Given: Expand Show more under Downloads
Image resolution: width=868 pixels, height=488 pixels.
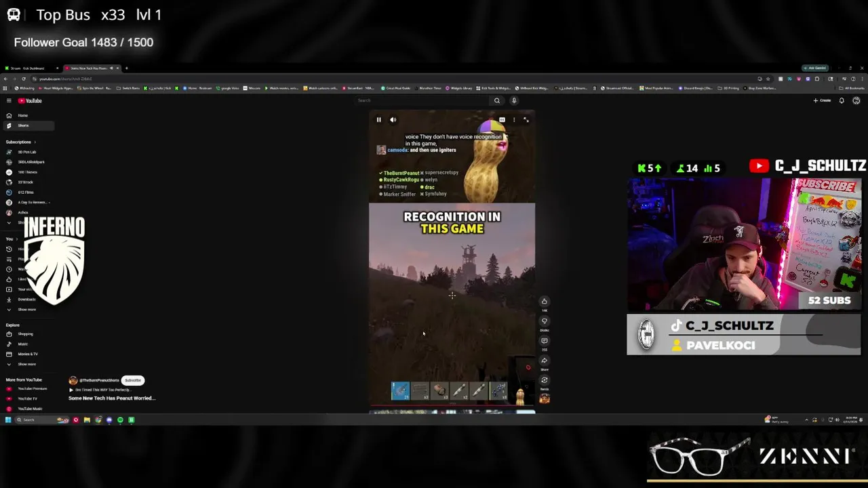Looking at the screenshot, I should pos(27,309).
